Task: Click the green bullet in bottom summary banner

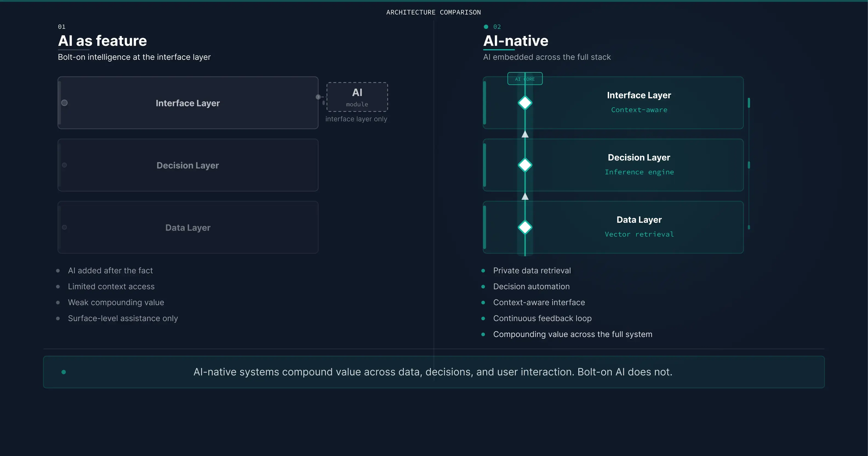Action: pyautogui.click(x=64, y=372)
